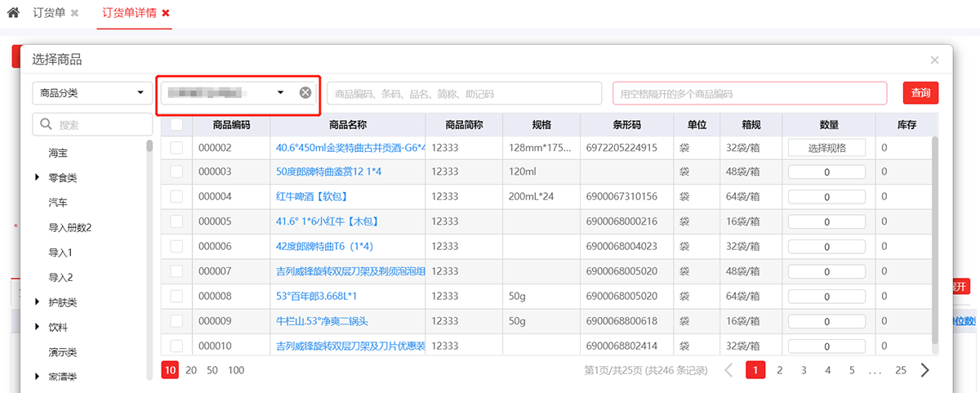Close the 订货单详情 tab with its red X
This screenshot has width=980, height=393.
click(166, 14)
